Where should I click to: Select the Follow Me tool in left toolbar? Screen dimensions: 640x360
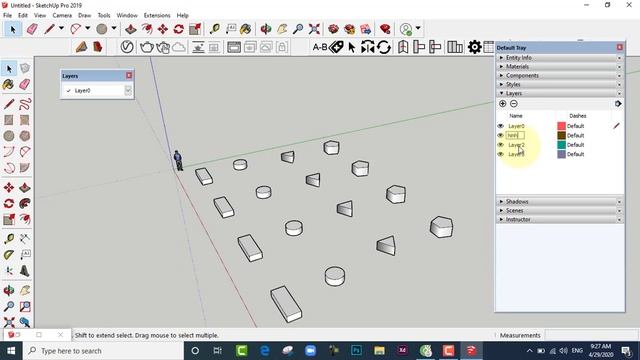(x=24, y=203)
